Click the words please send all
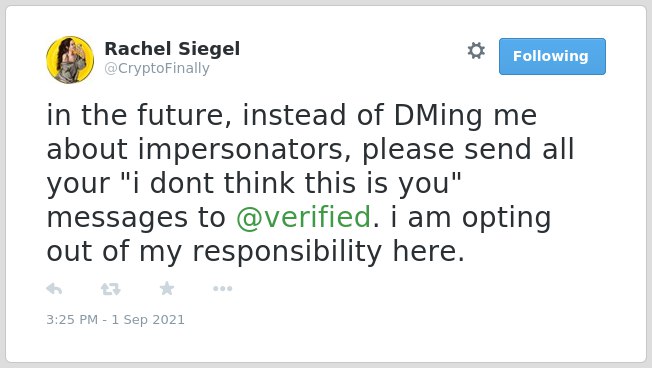Screen dimensions: 652x368 (468, 150)
